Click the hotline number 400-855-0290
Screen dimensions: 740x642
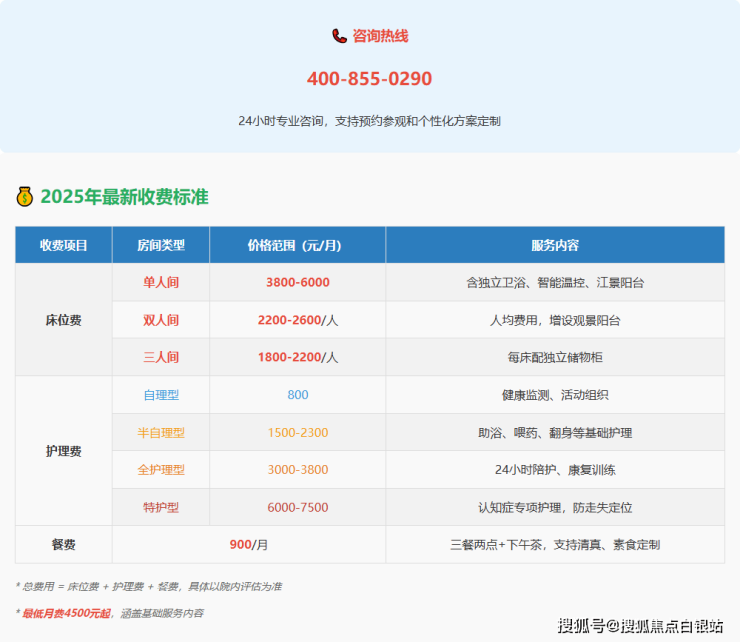pyautogui.click(x=369, y=79)
